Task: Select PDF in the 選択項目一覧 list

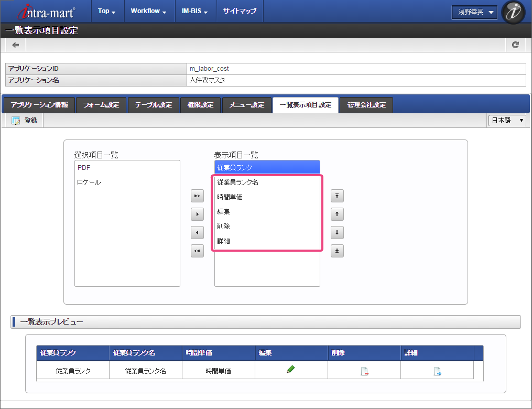Action: coord(84,168)
